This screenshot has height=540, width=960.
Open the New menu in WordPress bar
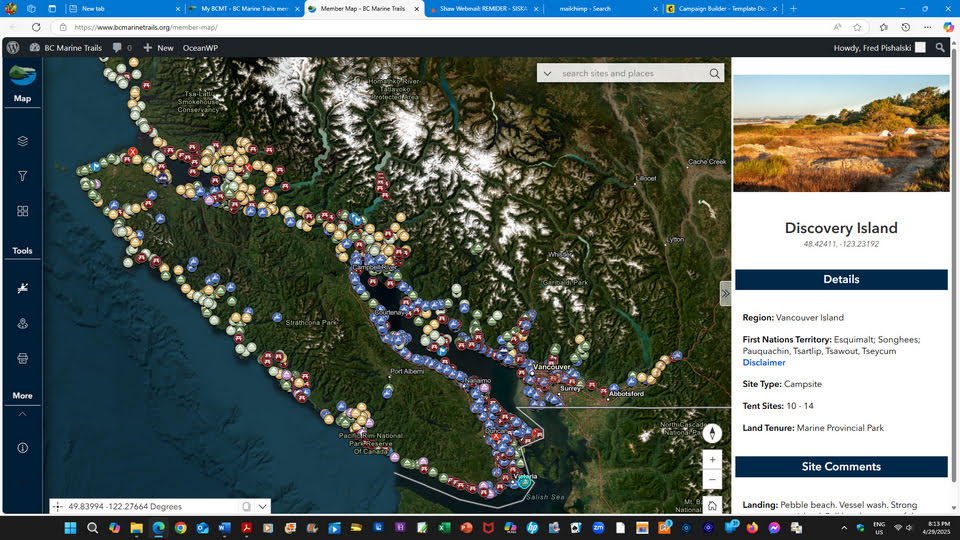click(x=159, y=48)
